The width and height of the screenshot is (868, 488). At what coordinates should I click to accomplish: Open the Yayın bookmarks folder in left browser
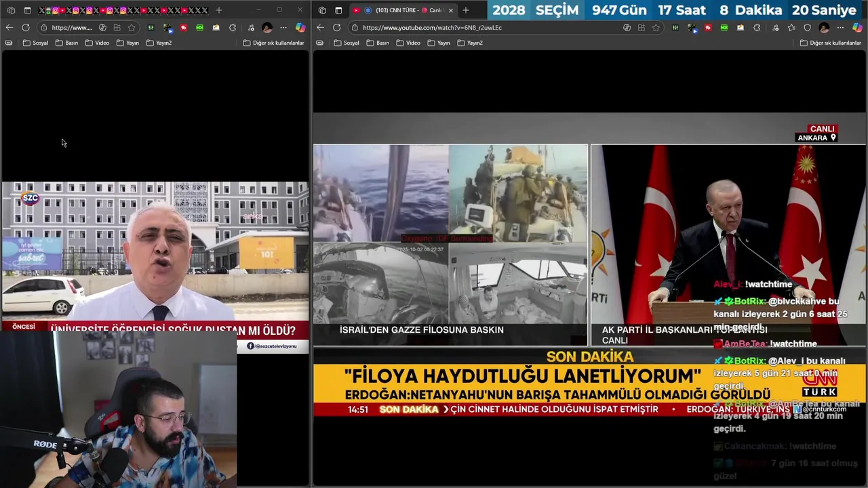(127, 43)
